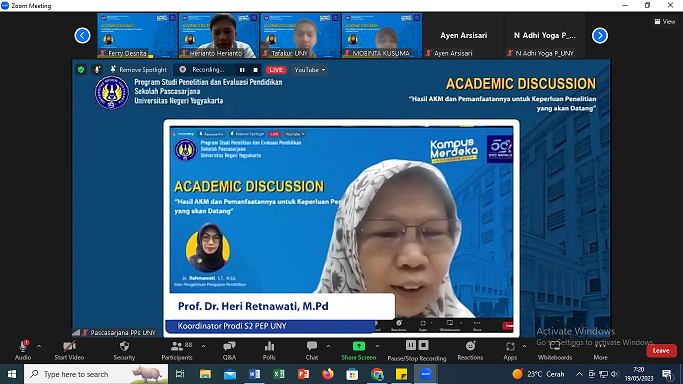Viewport: 683px width, 384px height.
Task: Open the notifications action center
Action: [667, 374]
